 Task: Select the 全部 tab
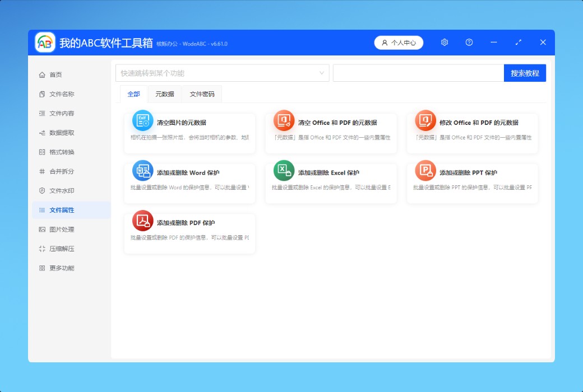pyautogui.click(x=133, y=94)
